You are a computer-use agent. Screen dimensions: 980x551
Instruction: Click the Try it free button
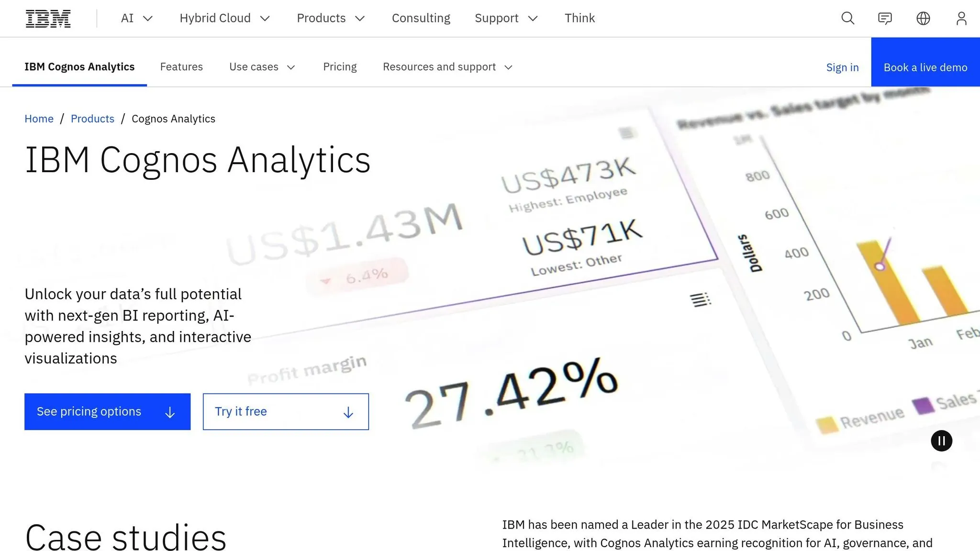coord(286,412)
